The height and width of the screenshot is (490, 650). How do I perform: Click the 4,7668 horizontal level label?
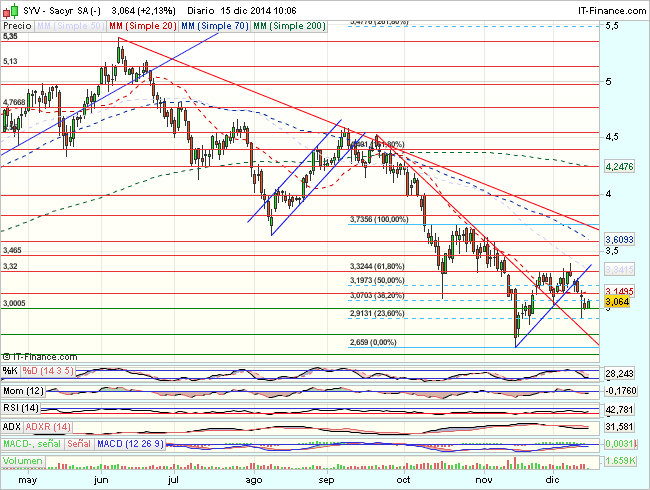[x=14, y=102]
